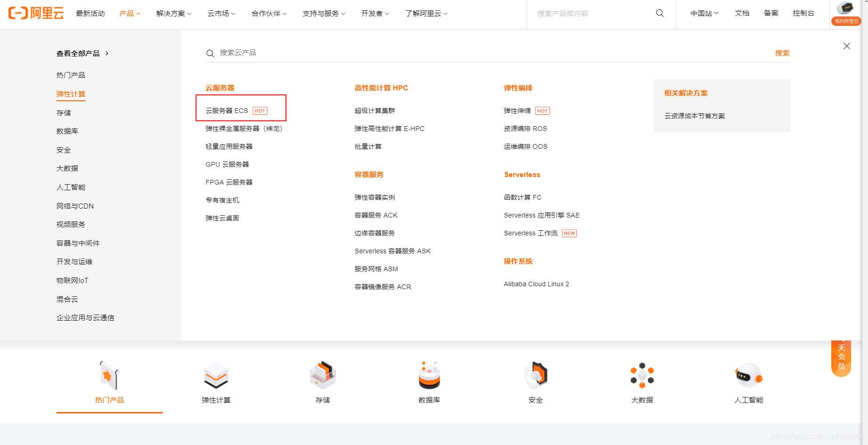Click the magnifier icon beside 搜索云产品
The height and width of the screenshot is (445, 868).
(210, 53)
